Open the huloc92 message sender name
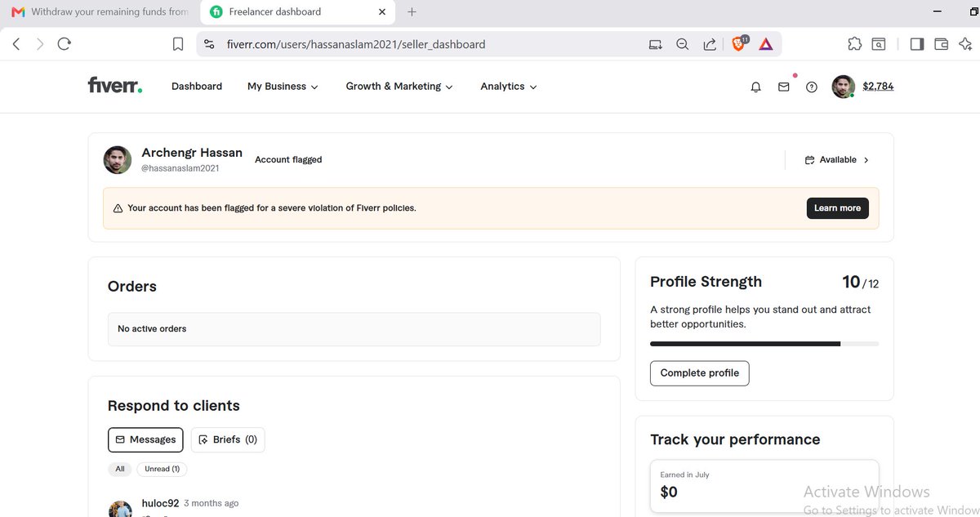 coord(160,503)
